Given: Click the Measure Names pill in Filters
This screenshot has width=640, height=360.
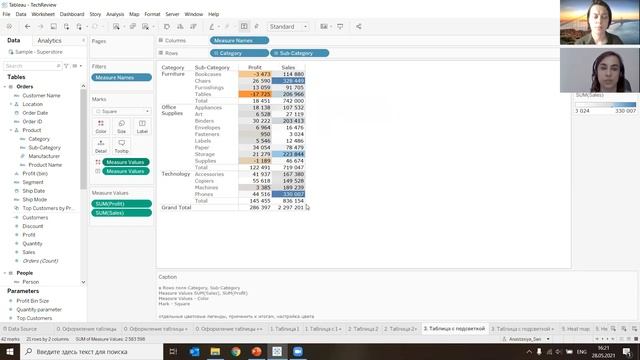Looking at the screenshot, I should [122, 78].
